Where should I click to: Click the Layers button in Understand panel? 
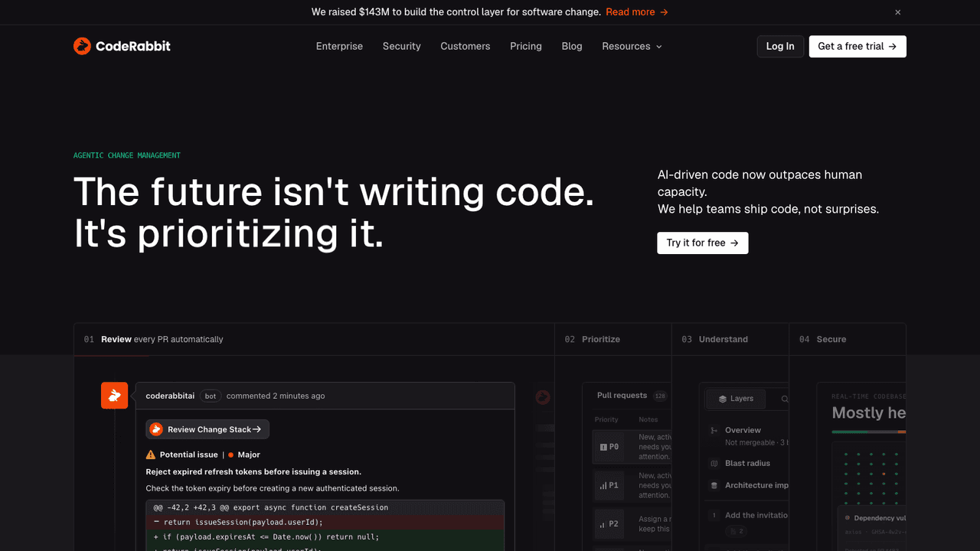coord(736,399)
